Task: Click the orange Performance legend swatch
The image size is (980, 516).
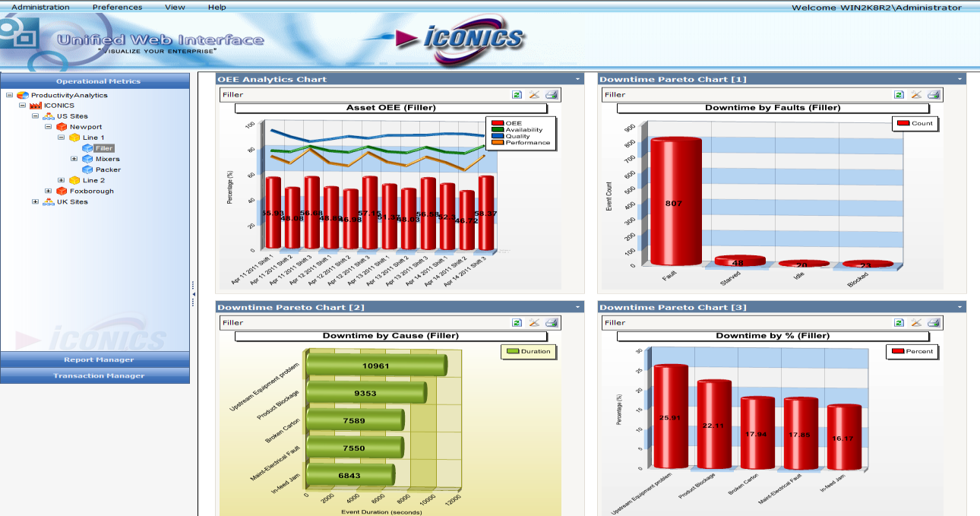Action: tap(497, 143)
